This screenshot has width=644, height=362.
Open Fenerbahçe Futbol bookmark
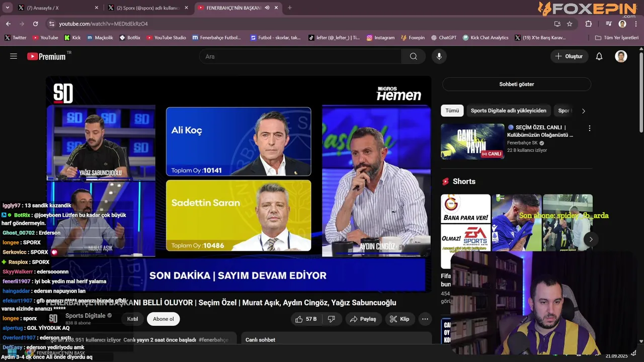(217, 38)
